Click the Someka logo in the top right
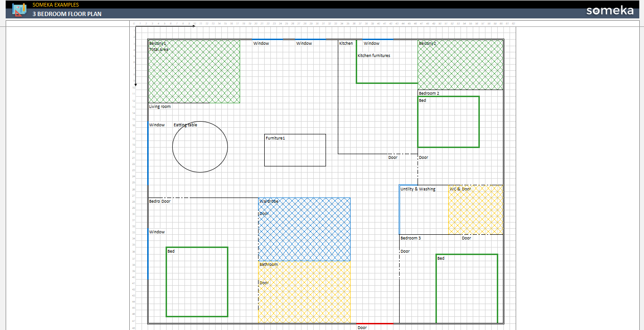 [x=610, y=10]
